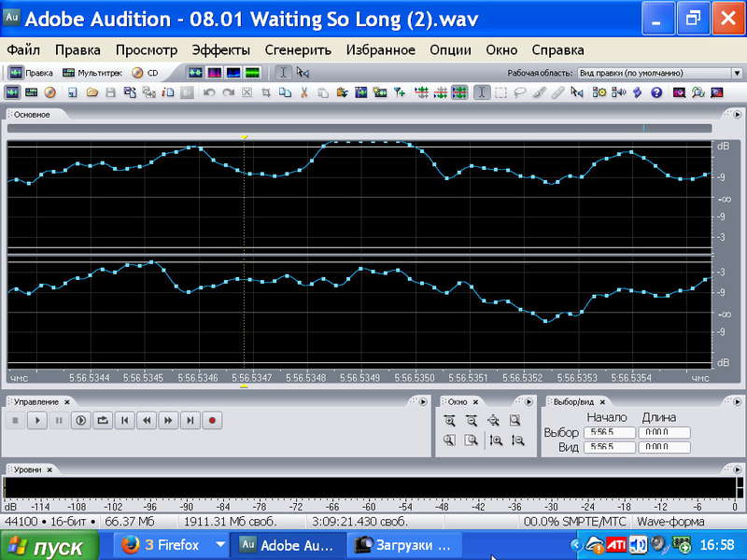This screenshot has height=560, width=747.
Task: Close the Управление panel tab
Action: 67,402
